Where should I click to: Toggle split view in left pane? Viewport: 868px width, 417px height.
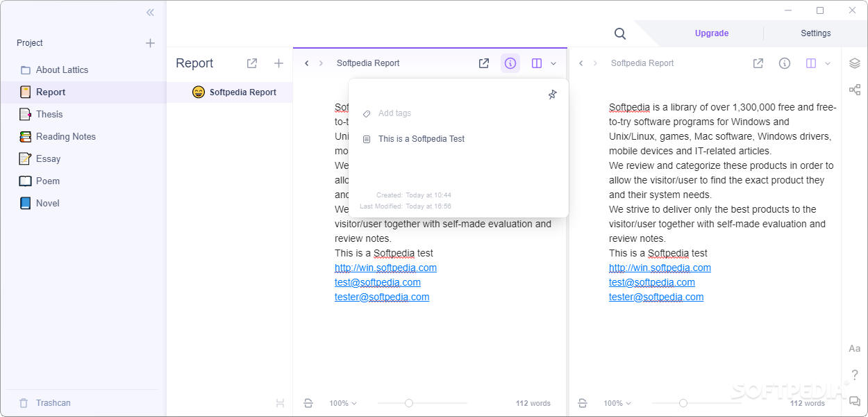coord(537,63)
